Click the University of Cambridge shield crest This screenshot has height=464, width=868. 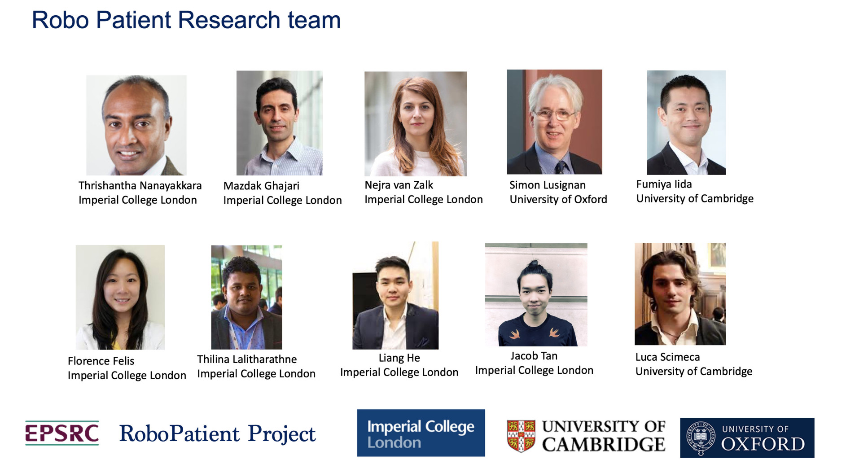tap(521, 435)
